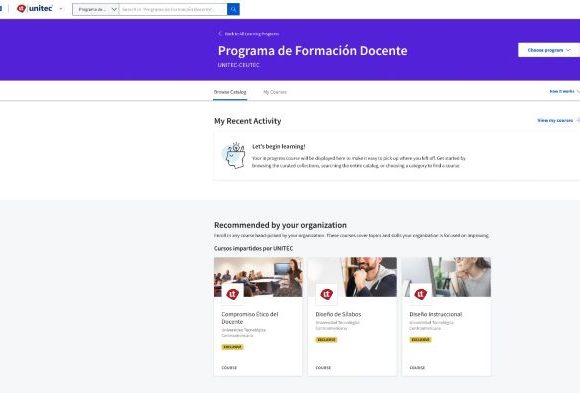Click UNITEC logo badge on Diseño de Sílabos card
Viewport: 580px width, 393px height.
(x=326, y=294)
